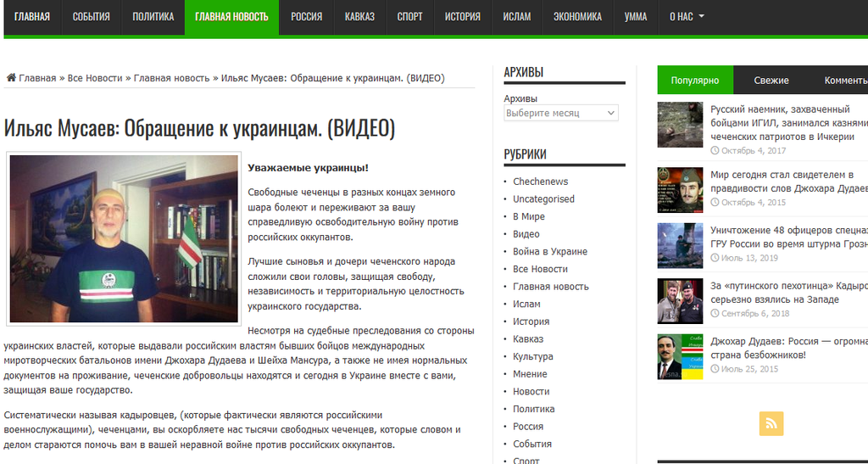This screenshot has width=868, height=464.
Task: Open ПОЛИТИКА navigation item
Action: pos(153,17)
